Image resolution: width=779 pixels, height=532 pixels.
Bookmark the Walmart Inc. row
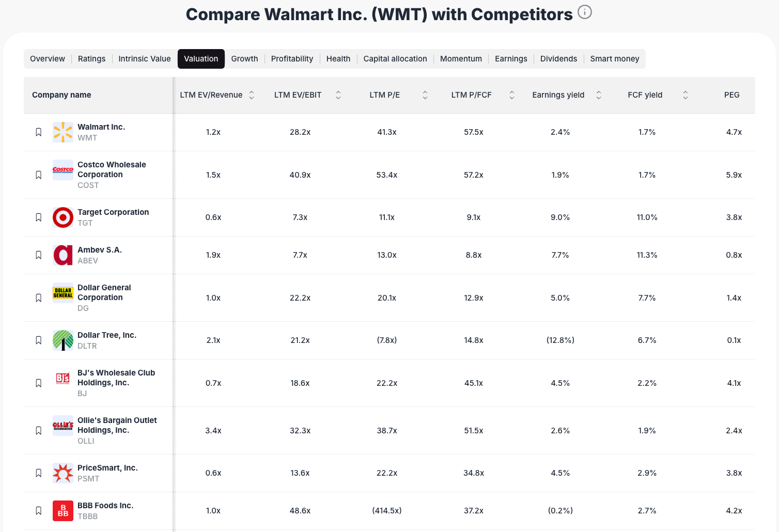[38, 132]
